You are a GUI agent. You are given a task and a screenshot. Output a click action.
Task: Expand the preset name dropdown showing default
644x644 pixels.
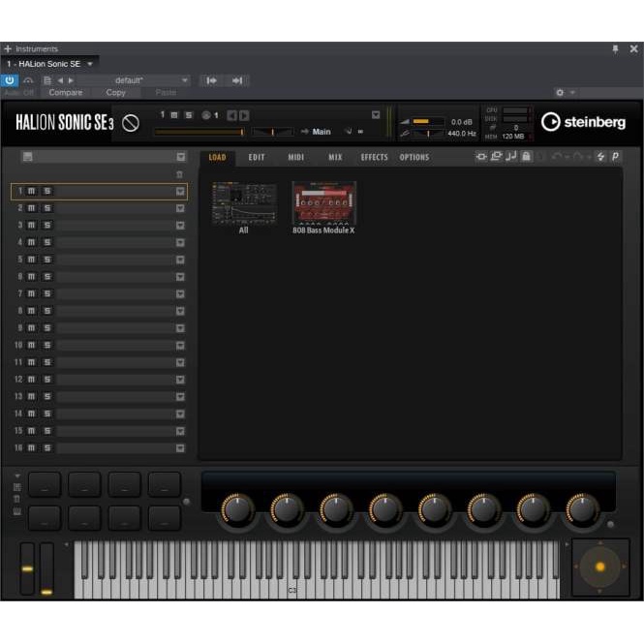pyautogui.click(x=184, y=80)
